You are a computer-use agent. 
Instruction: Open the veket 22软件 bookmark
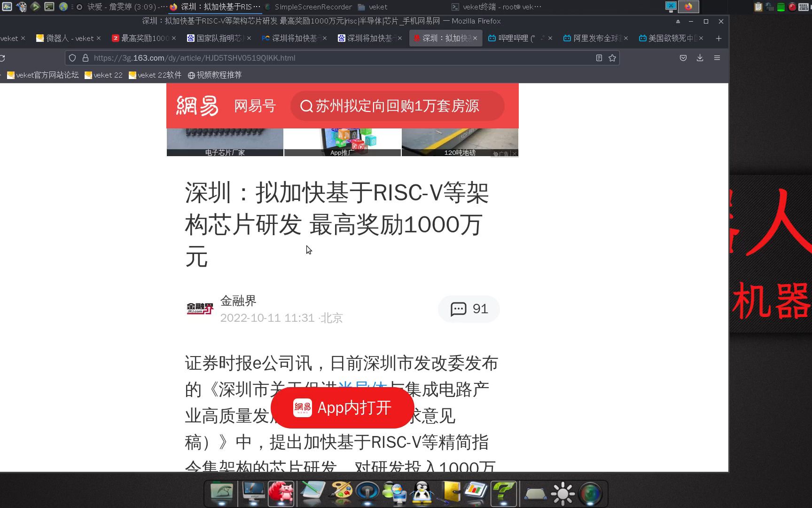pyautogui.click(x=155, y=75)
